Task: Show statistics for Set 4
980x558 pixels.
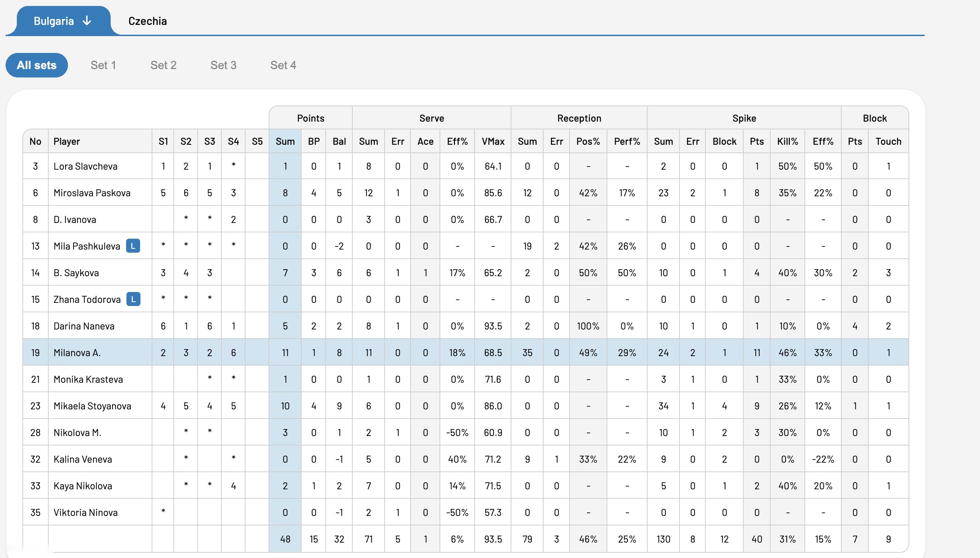Action: coord(283,65)
